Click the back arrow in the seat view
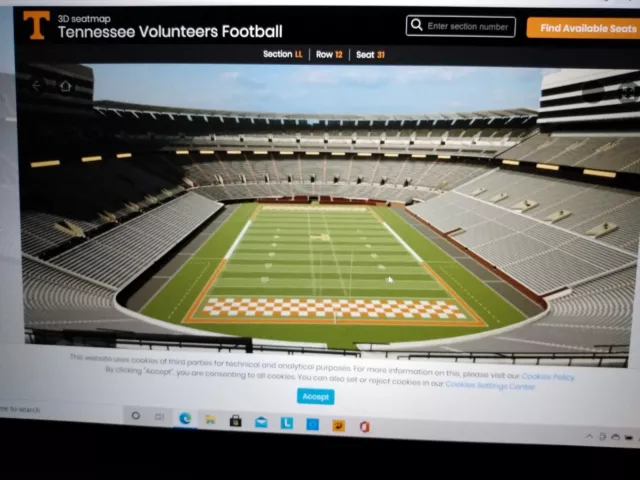640x480 pixels. (x=36, y=86)
